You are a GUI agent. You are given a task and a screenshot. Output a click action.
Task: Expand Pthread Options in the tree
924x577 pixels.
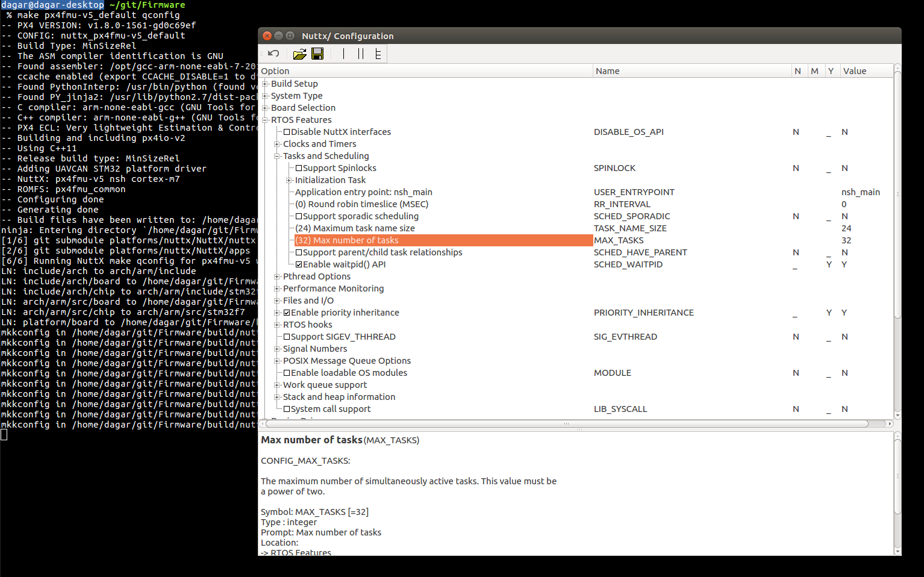pos(276,276)
